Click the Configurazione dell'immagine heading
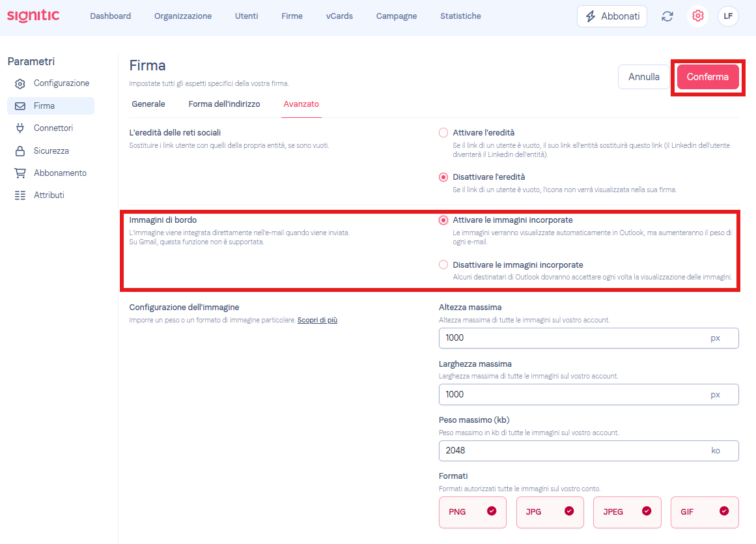 [184, 308]
